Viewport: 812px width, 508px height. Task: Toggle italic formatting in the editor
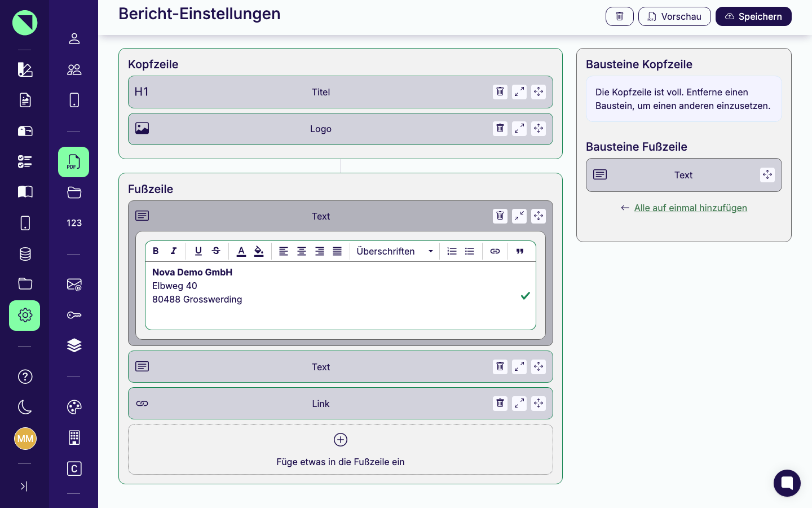(174, 251)
